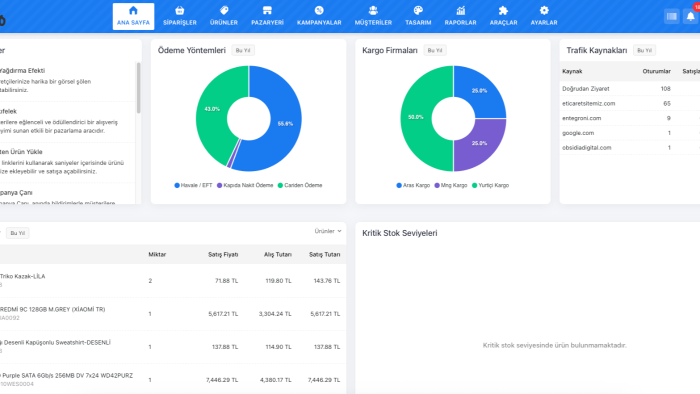Click the green Cariden Ödeme pie slice
This screenshot has height=394, width=700.
tap(213, 112)
